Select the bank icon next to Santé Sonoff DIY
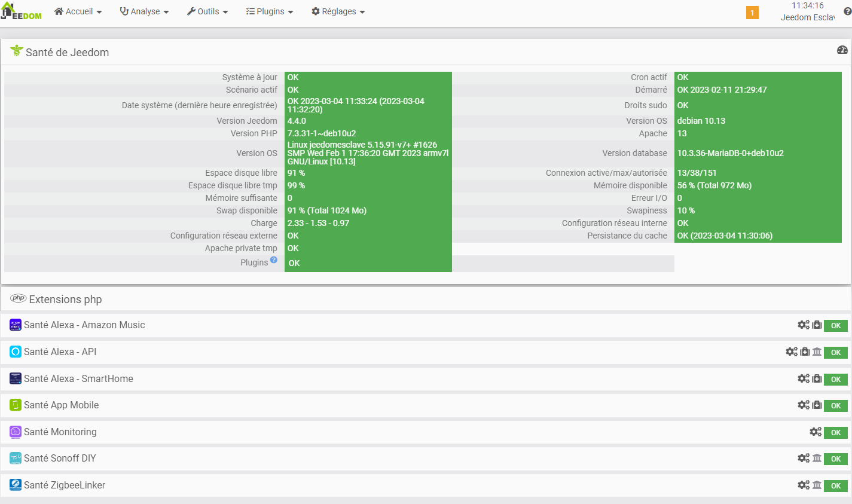Viewport: 852px width, 504px height. click(x=817, y=458)
